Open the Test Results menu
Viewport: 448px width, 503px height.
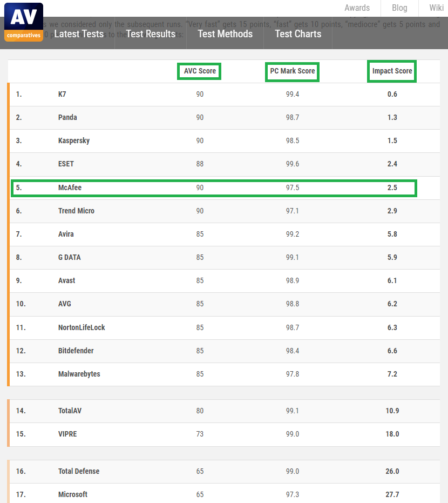(x=151, y=33)
